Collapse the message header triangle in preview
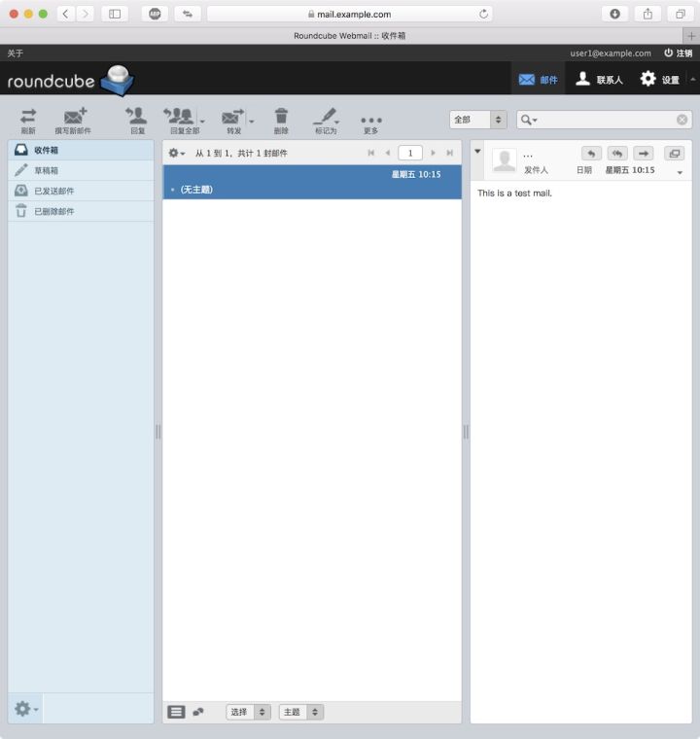 477,152
